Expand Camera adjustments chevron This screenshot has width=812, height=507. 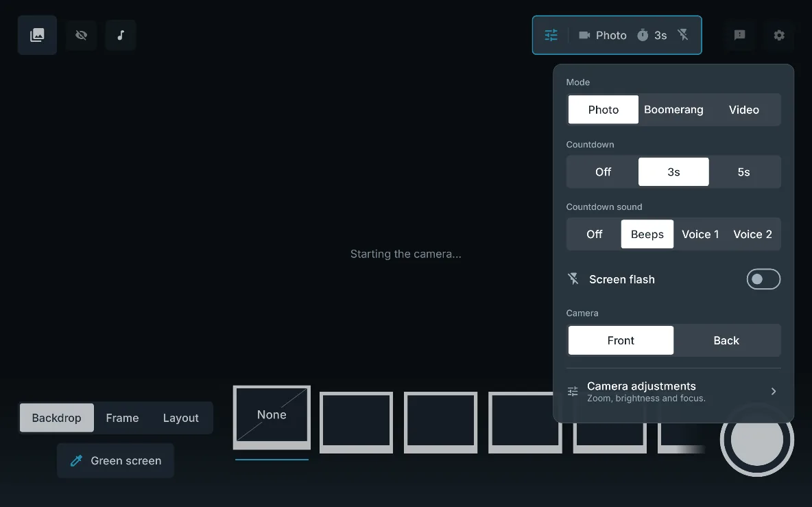pyautogui.click(x=773, y=392)
